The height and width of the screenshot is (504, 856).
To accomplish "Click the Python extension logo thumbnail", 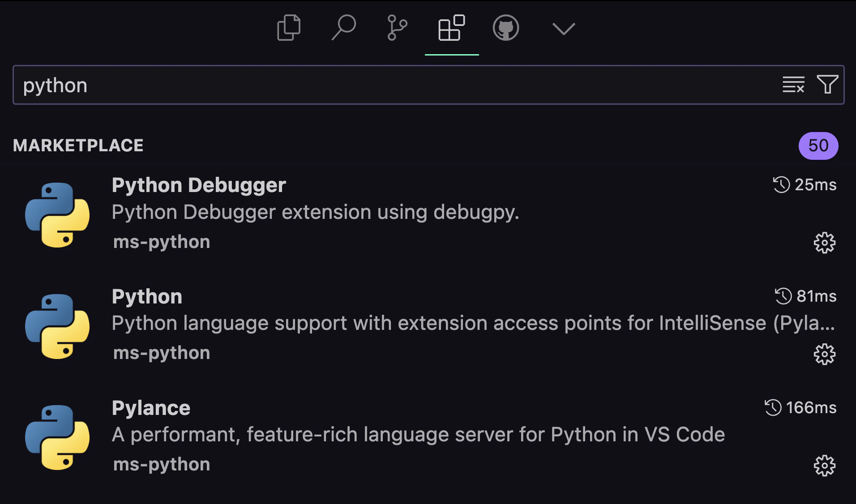I will [57, 326].
